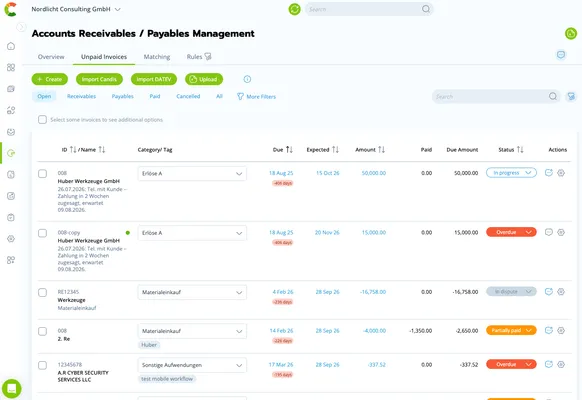This screenshot has width=582, height=400.
Task: Open settings gear for Werkzeuge row
Action: tap(561, 292)
